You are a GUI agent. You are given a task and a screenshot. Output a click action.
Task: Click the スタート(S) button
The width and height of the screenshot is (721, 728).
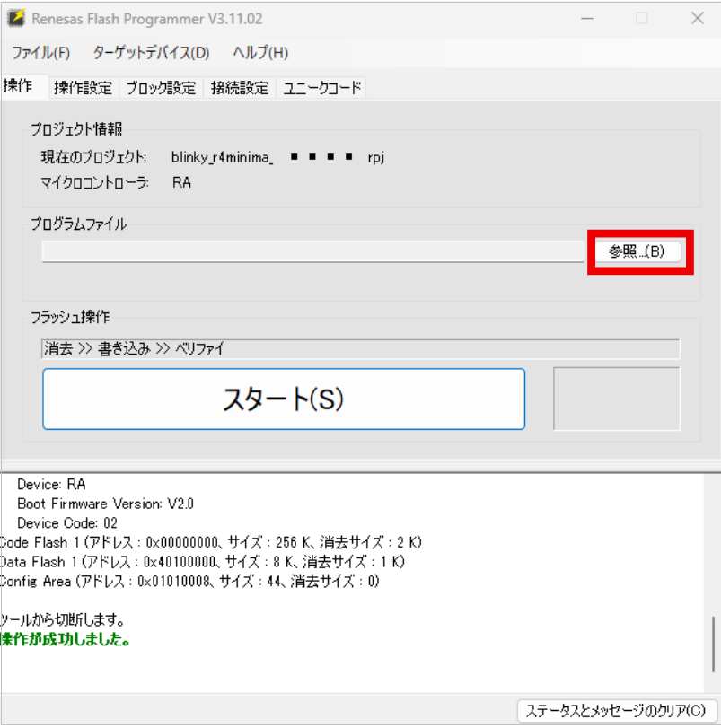tap(284, 399)
